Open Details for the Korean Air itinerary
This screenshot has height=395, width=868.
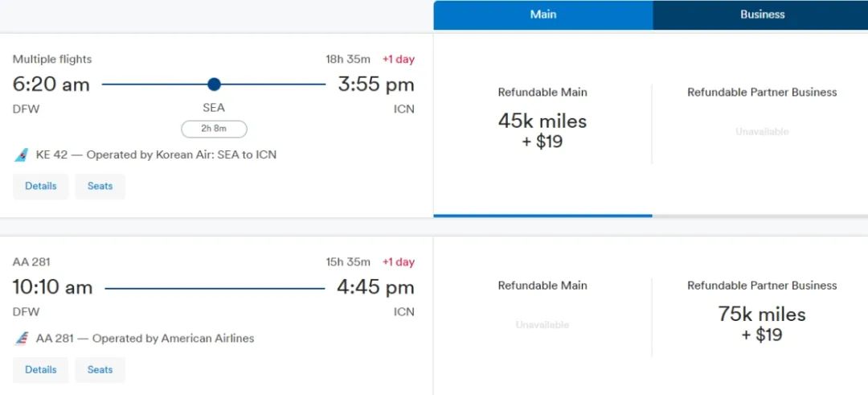[x=41, y=186]
